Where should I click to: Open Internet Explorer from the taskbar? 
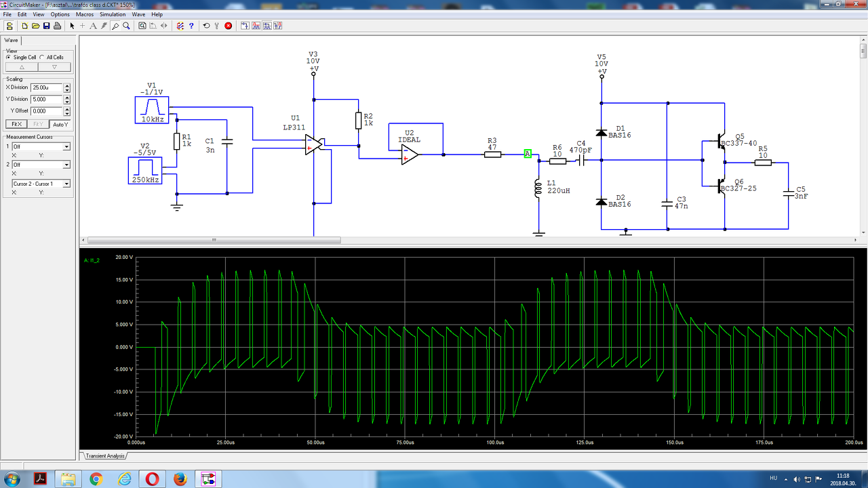tap(124, 479)
